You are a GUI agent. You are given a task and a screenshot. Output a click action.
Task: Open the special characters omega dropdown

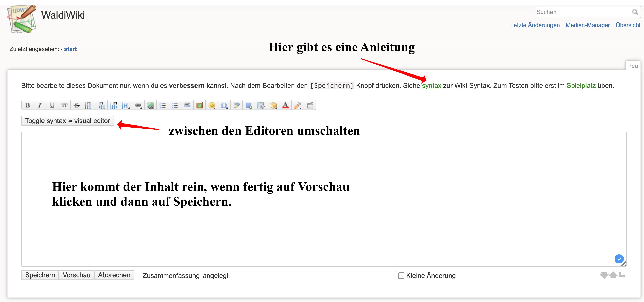[224, 105]
